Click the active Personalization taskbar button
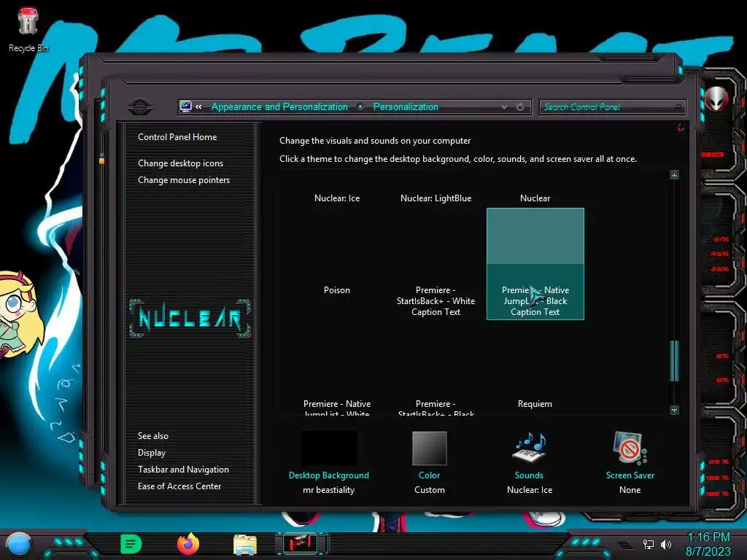Image resolution: width=747 pixels, height=560 pixels. pos(301,543)
